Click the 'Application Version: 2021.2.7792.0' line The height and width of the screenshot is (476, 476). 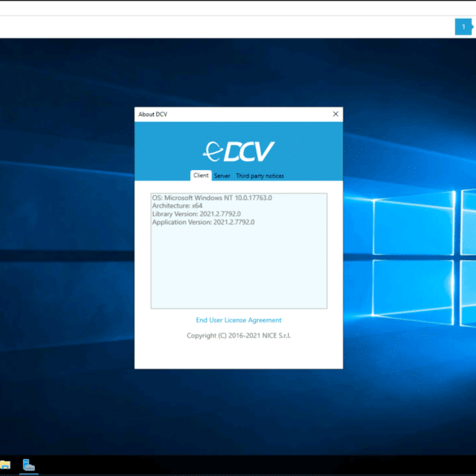coord(203,222)
